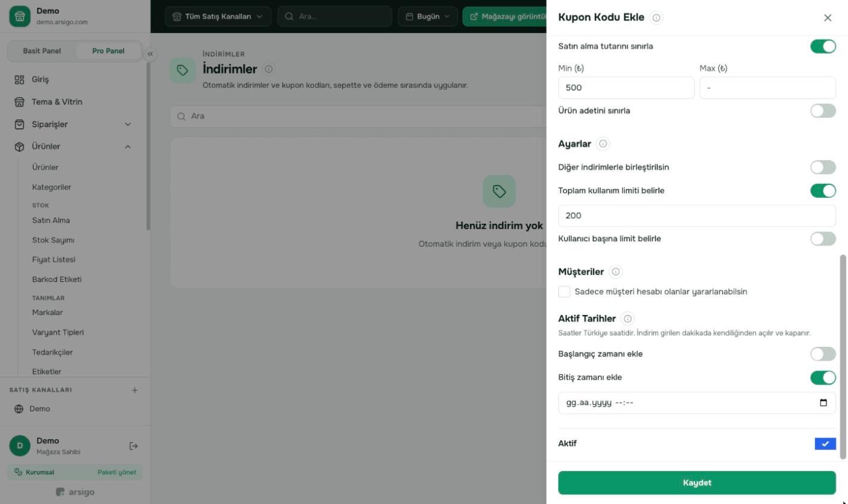Viewport: 848px width, 504px height.
Task: Collapse the sidebar with the double-chevron icon
Action: (150, 54)
